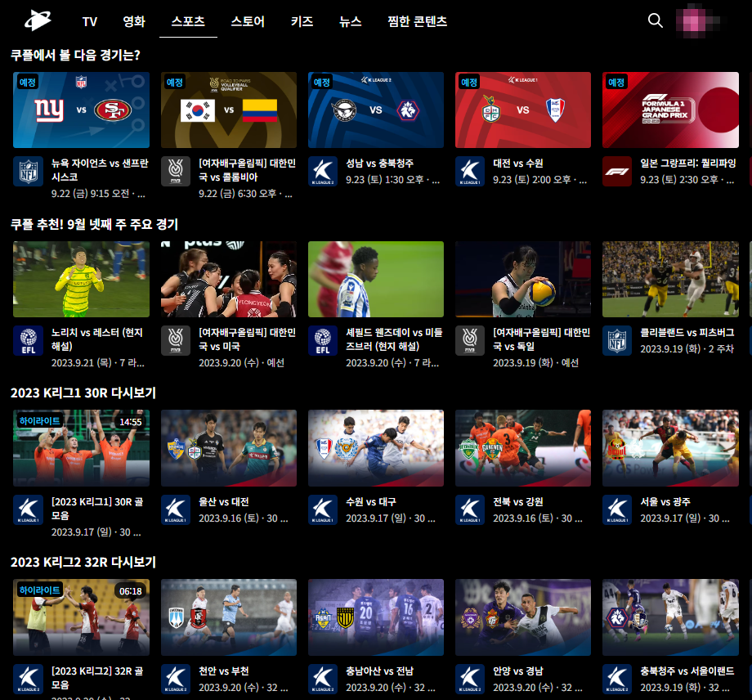Click FIVB icon beside 대한민국 vs 미국
752x700 pixels.
(x=176, y=341)
